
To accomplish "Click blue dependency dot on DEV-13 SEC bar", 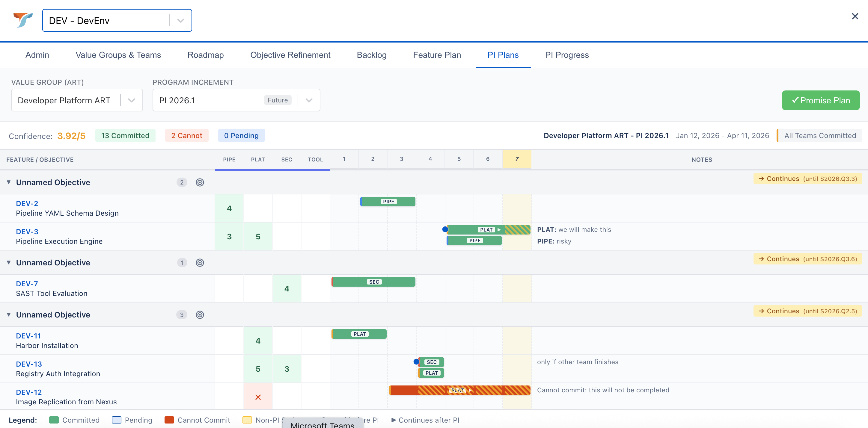I will pos(416,362).
